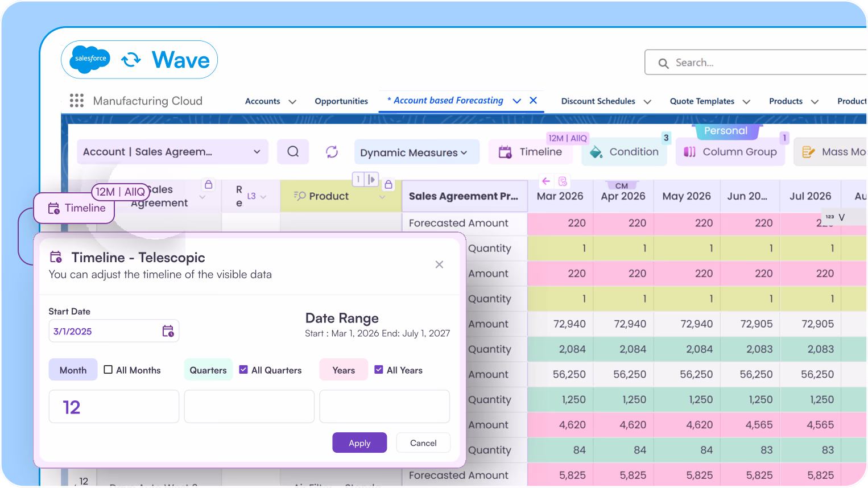The width and height of the screenshot is (868, 488).
Task: Expand the Accounts tab dropdown arrow
Action: pos(292,102)
